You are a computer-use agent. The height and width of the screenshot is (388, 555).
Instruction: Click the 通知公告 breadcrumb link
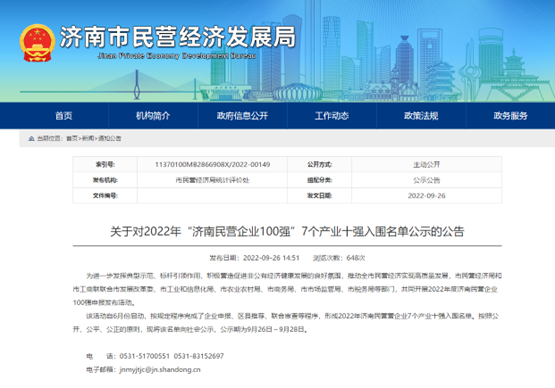tap(109, 138)
